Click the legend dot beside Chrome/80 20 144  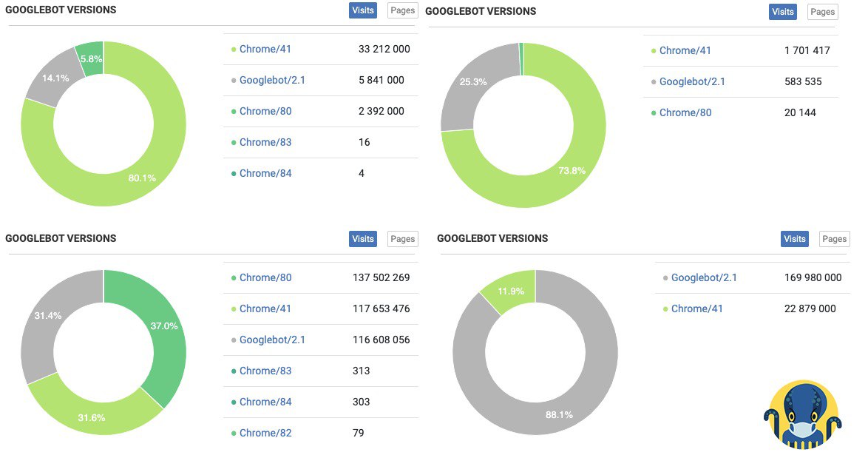click(x=654, y=113)
